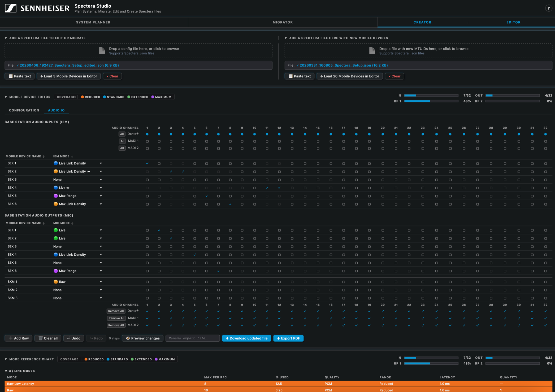The image size is (555, 392).
Task: Click the new MTUIDs drop zone file icon
Action: (x=372, y=51)
